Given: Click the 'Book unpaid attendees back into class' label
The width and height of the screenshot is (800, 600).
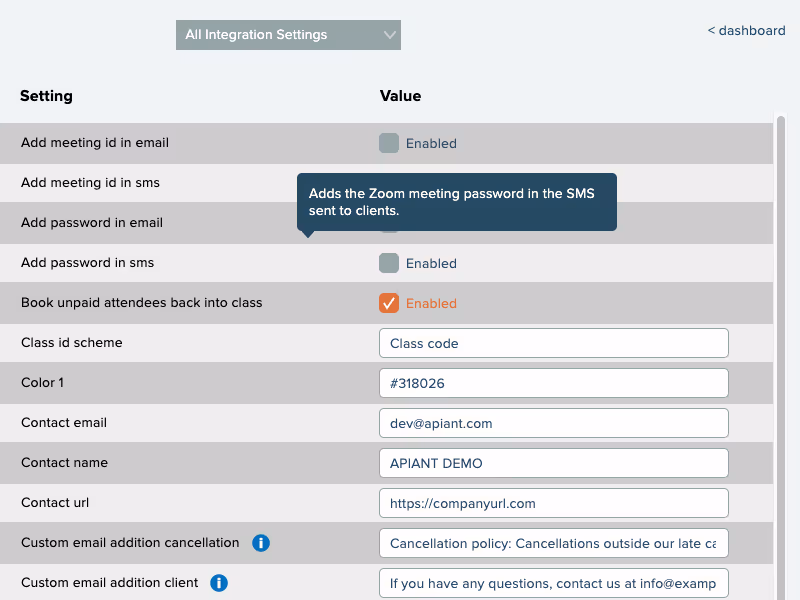Looking at the screenshot, I should click(x=141, y=303).
